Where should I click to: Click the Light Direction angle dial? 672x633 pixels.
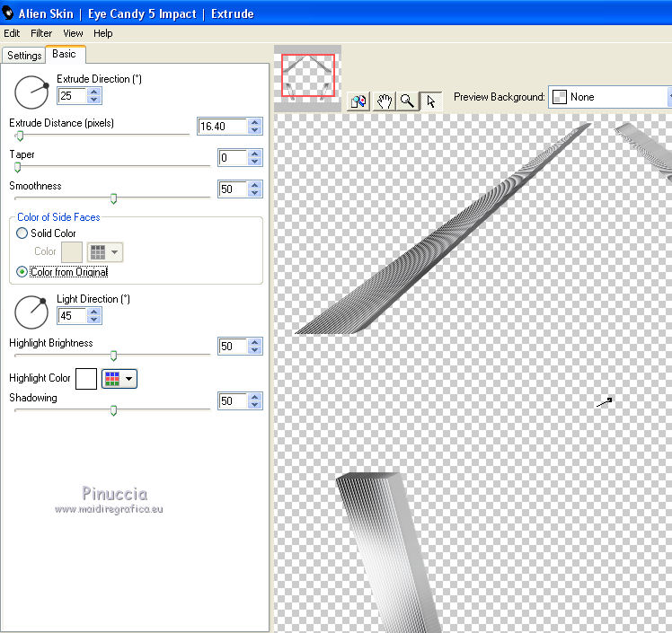point(31,312)
